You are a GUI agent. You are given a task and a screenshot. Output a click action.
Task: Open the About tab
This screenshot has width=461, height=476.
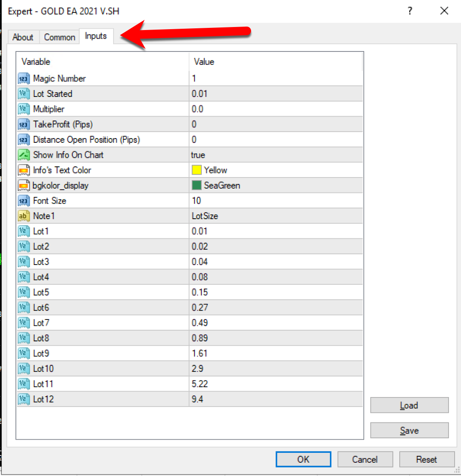23,37
